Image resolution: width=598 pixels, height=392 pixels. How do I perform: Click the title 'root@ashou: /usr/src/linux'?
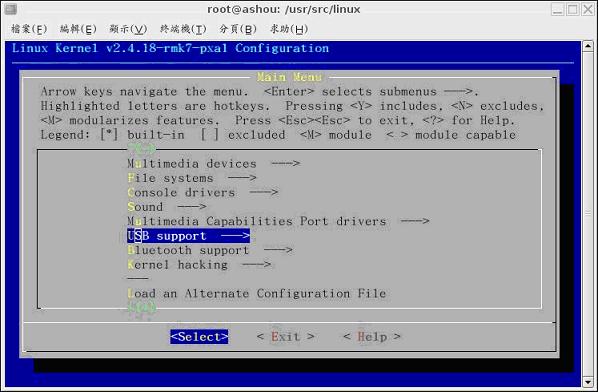click(284, 9)
